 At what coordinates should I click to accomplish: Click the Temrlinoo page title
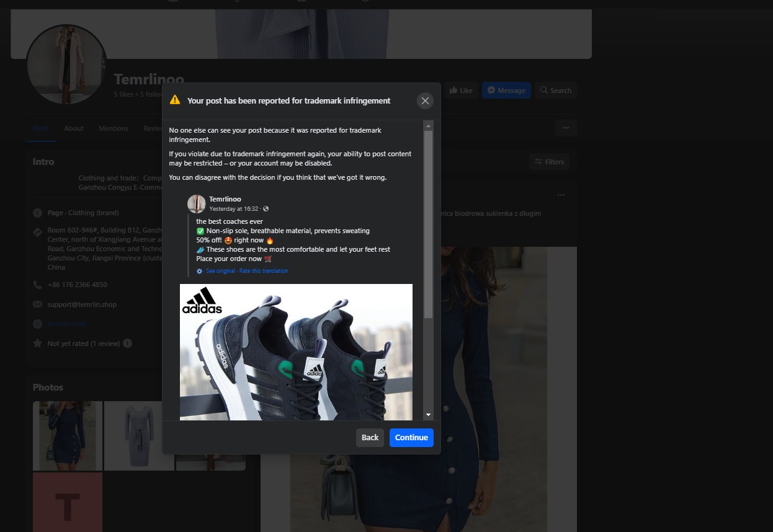click(149, 79)
